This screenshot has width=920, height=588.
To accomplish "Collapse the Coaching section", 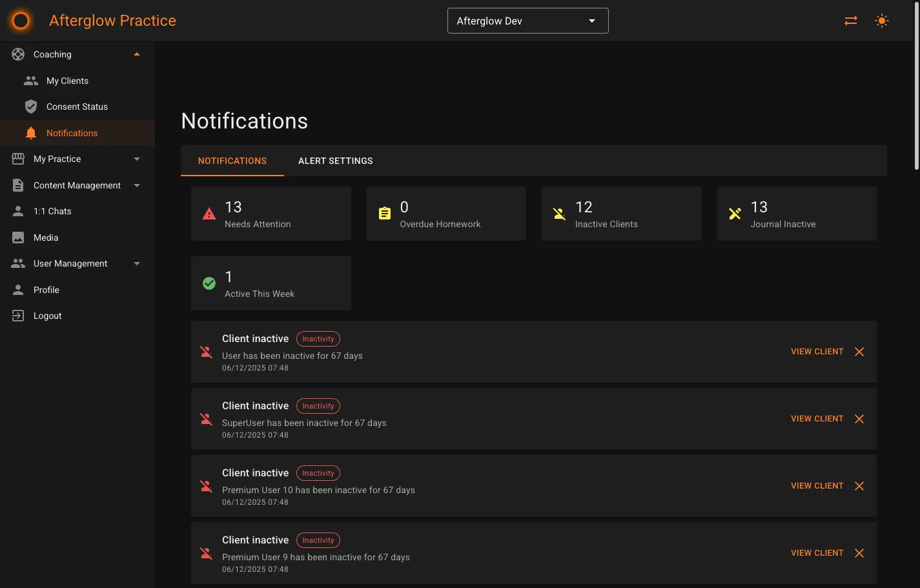I will [x=136, y=54].
